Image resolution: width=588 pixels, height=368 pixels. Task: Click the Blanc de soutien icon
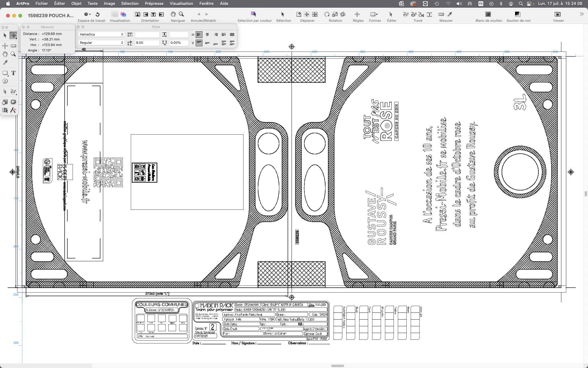pos(488,14)
